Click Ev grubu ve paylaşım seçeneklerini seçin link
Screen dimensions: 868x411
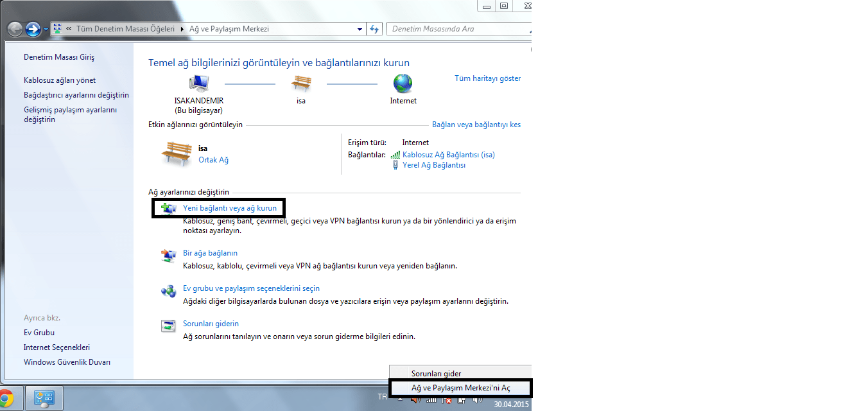(x=251, y=288)
